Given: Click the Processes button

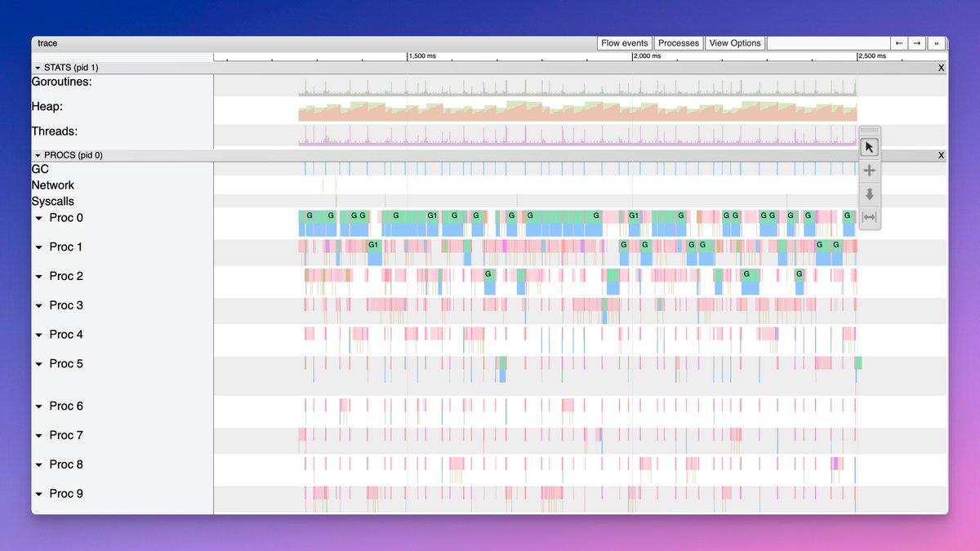Looking at the screenshot, I should pos(679,42).
